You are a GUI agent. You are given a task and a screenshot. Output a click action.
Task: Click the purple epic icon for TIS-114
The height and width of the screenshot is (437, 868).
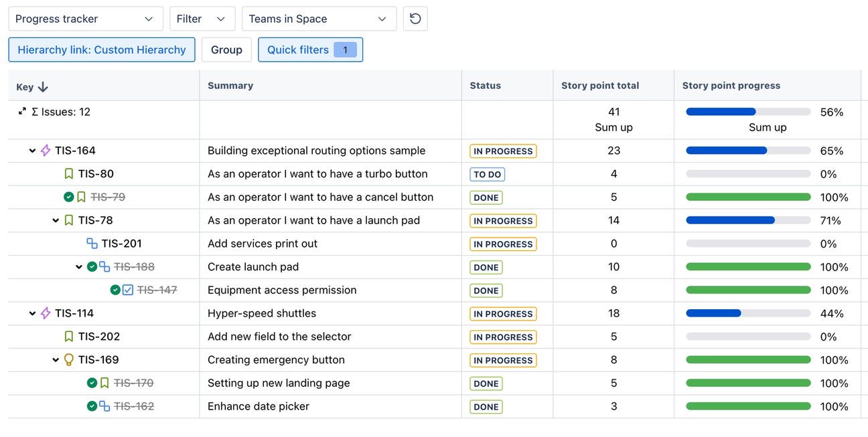[46, 313]
